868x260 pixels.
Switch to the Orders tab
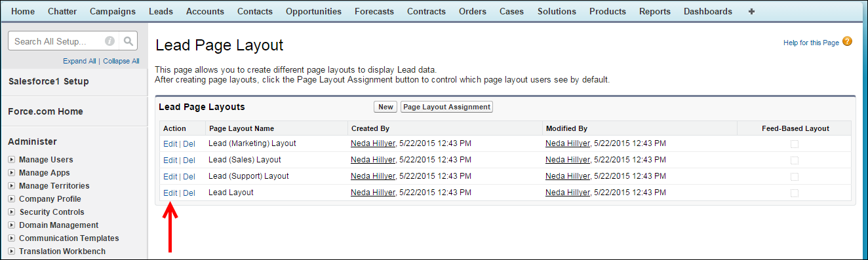pos(473,11)
